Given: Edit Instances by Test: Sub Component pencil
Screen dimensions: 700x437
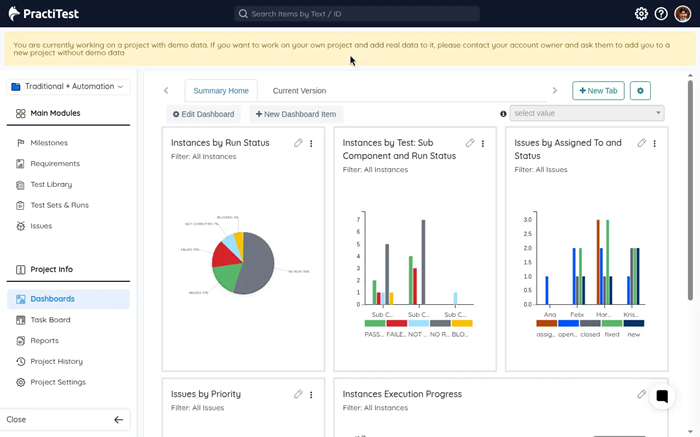Looking at the screenshot, I should (x=470, y=143).
